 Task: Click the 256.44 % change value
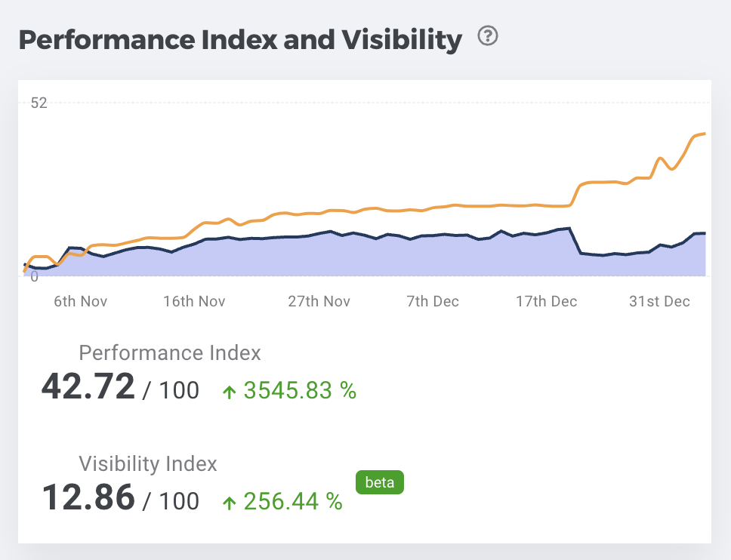point(293,501)
